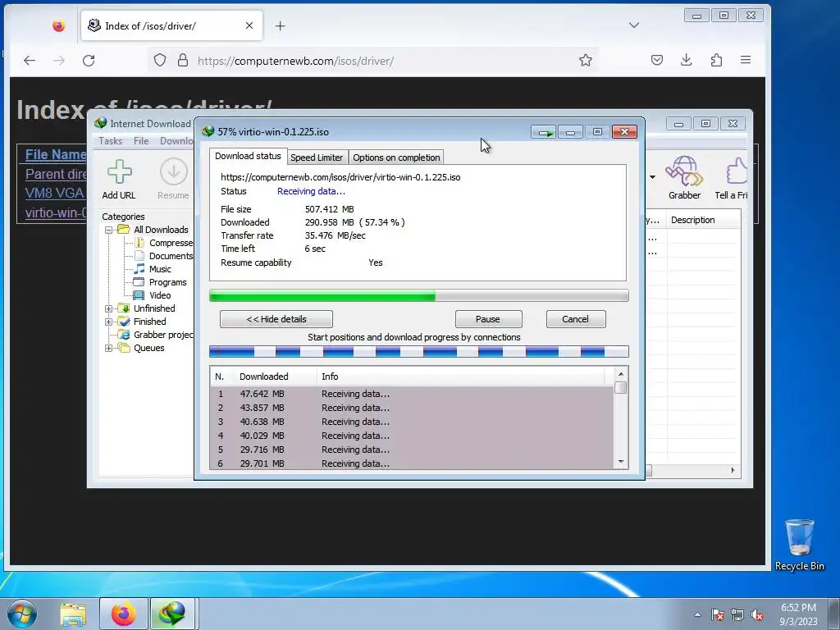Click the green download progress bar
Screen dimensions: 840x630
(419, 295)
